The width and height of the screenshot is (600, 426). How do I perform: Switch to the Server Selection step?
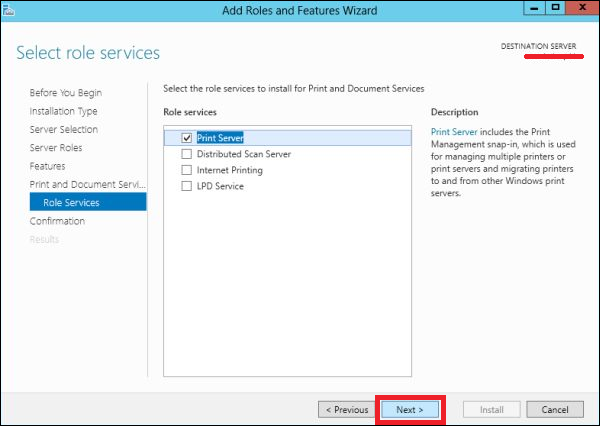click(63, 129)
